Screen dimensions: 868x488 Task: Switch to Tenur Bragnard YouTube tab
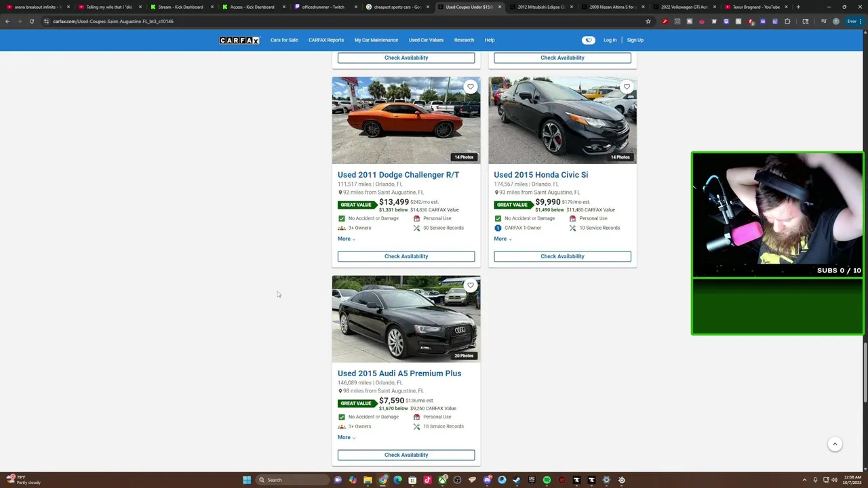click(x=756, y=7)
